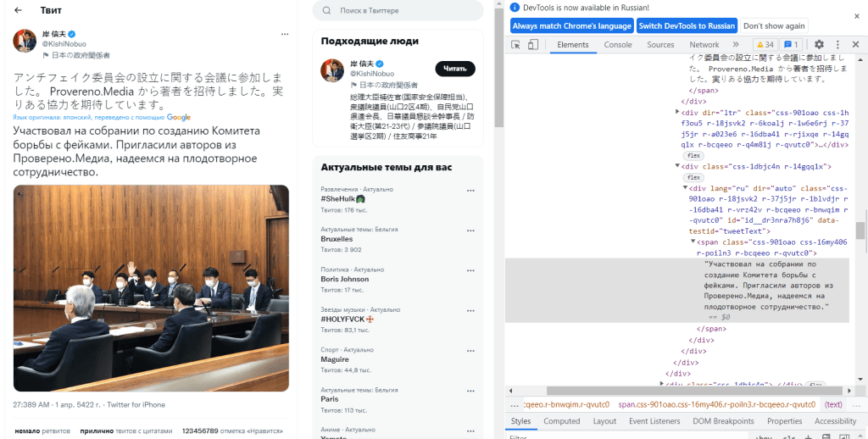Image resolution: width=868 pixels, height=439 pixels.
Task: Click the Elements panel vertical scrollbar thumb
Action: coord(860,231)
